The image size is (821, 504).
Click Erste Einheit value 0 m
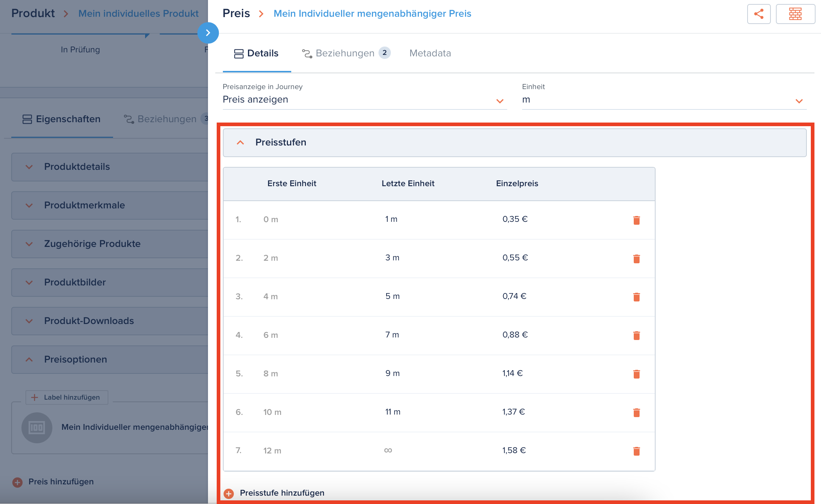click(271, 220)
